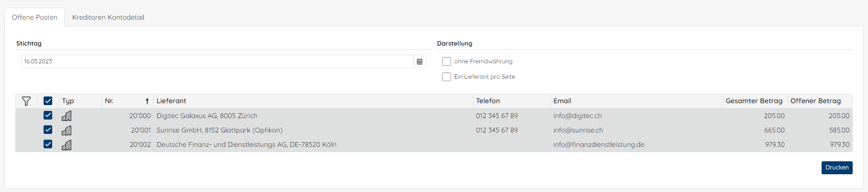Sort by the Lieferant column header
Image resolution: width=868 pixels, height=192 pixels.
click(x=171, y=101)
